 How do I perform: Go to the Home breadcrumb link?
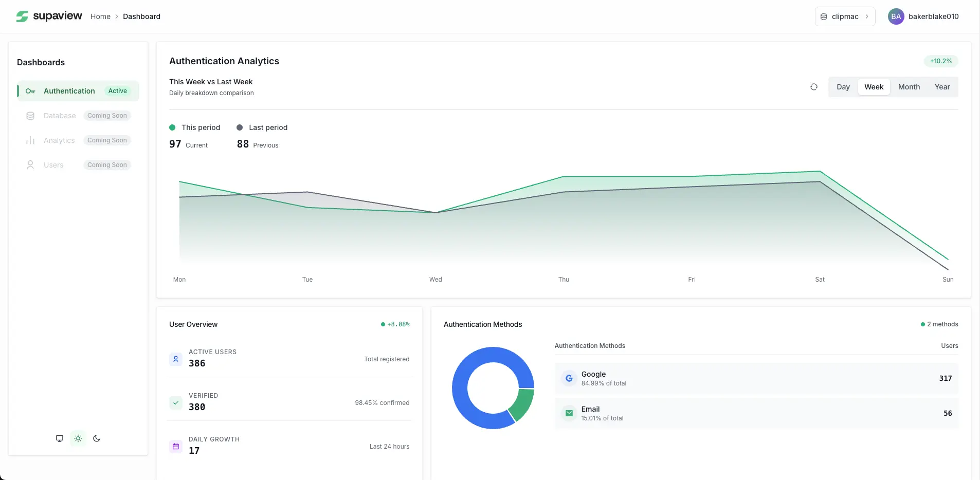coord(100,16)
